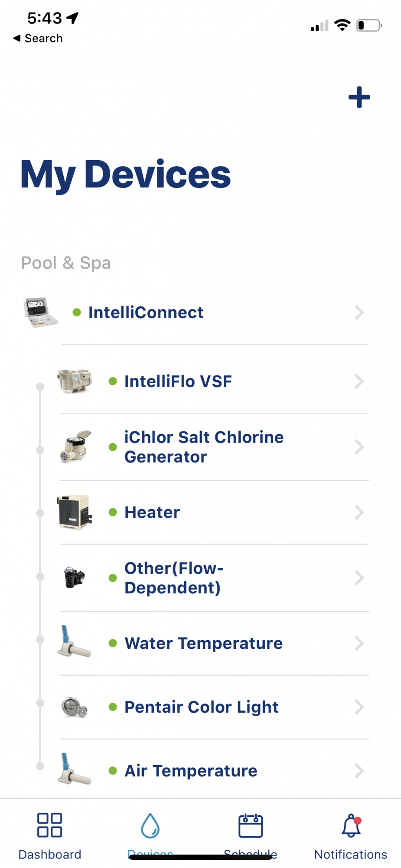Open the Water Temperature device entry
Image resolution: width=401 pixels, height=868 pixels.
pyautogui.click(x=214, y=643)
